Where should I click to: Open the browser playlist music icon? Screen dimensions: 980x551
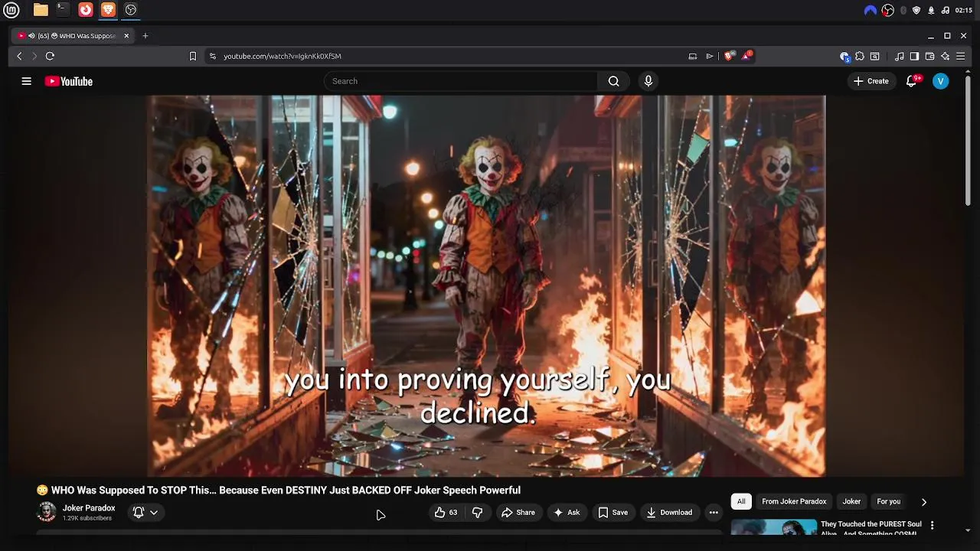tap(900, 56)
